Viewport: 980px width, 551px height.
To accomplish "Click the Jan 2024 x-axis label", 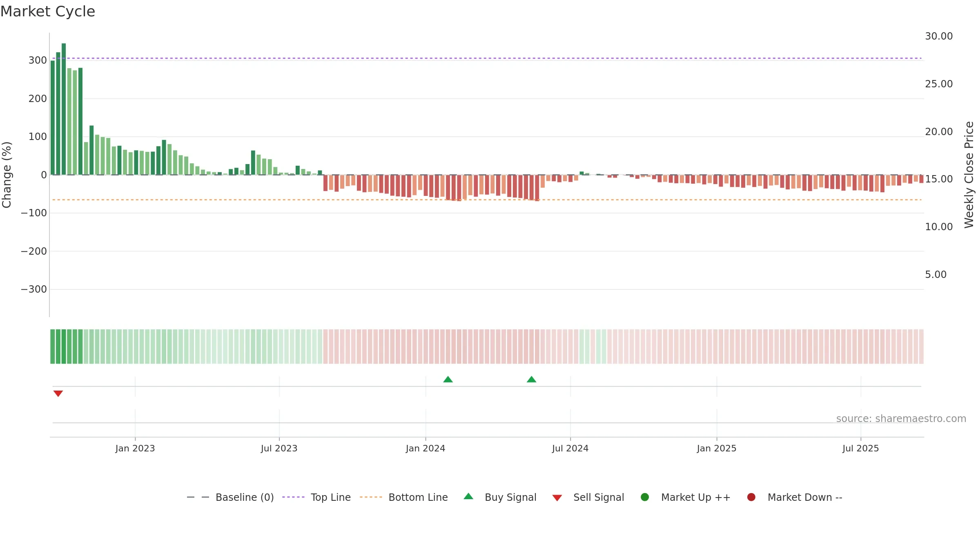I will pos(425,448).
